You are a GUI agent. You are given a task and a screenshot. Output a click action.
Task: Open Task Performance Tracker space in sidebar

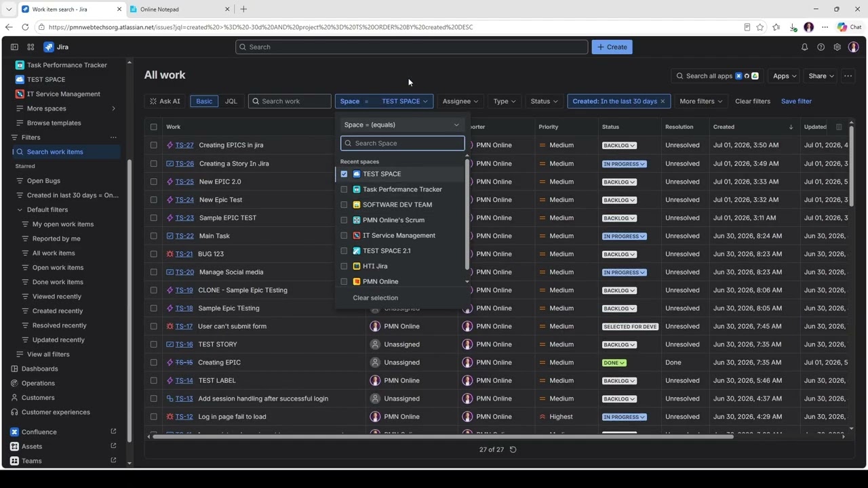click(66, 65)
